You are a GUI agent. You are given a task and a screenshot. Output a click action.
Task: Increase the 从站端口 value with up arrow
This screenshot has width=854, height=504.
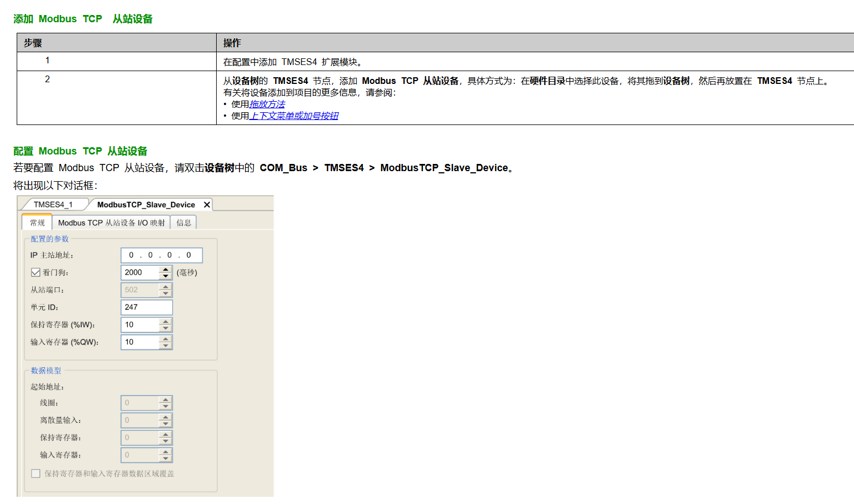(x=166, y=287)
